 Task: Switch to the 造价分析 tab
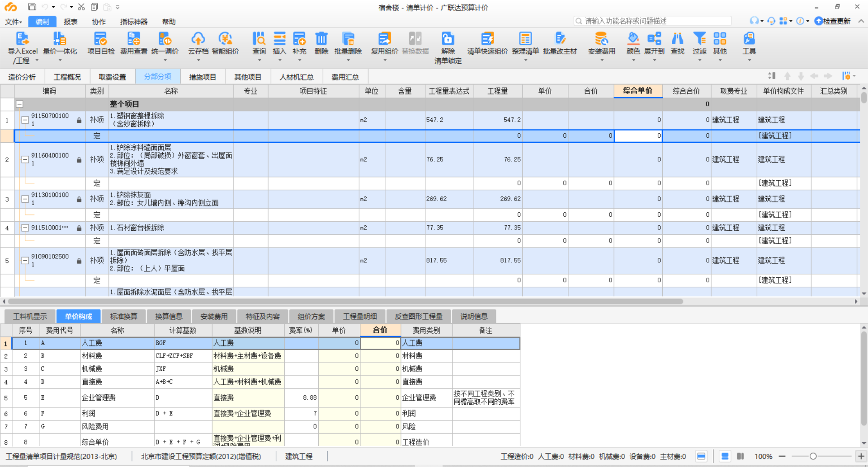pos(22,77)
